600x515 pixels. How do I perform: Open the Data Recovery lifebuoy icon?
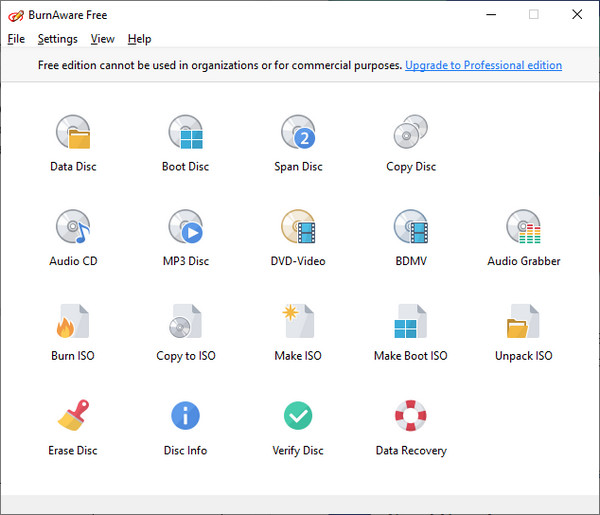(x=411, y=416)
